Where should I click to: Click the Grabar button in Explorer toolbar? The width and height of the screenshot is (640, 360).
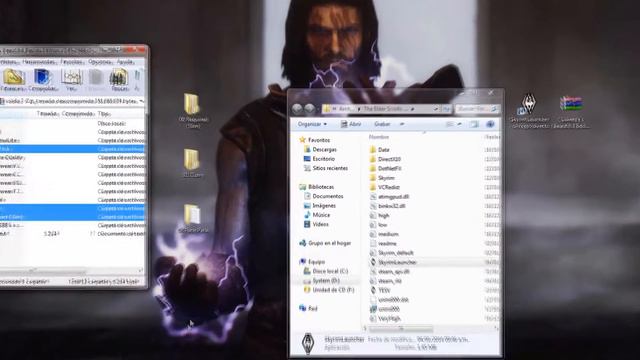382,124
